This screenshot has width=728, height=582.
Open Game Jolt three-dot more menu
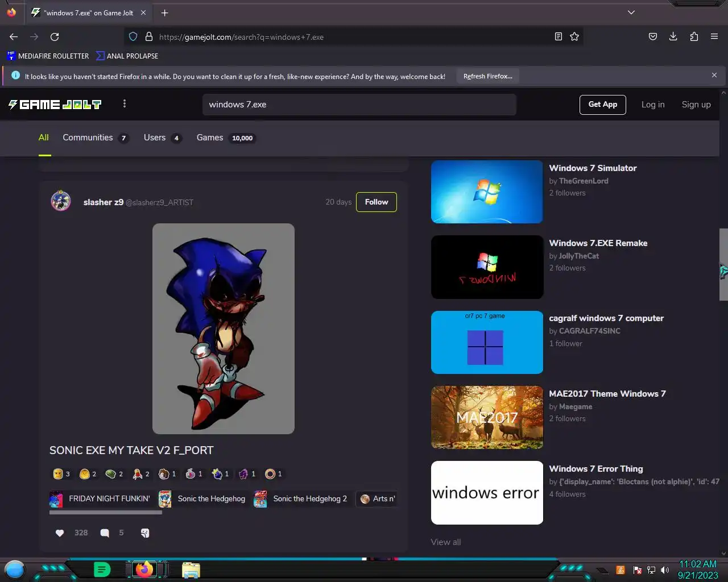coord(125,104)
